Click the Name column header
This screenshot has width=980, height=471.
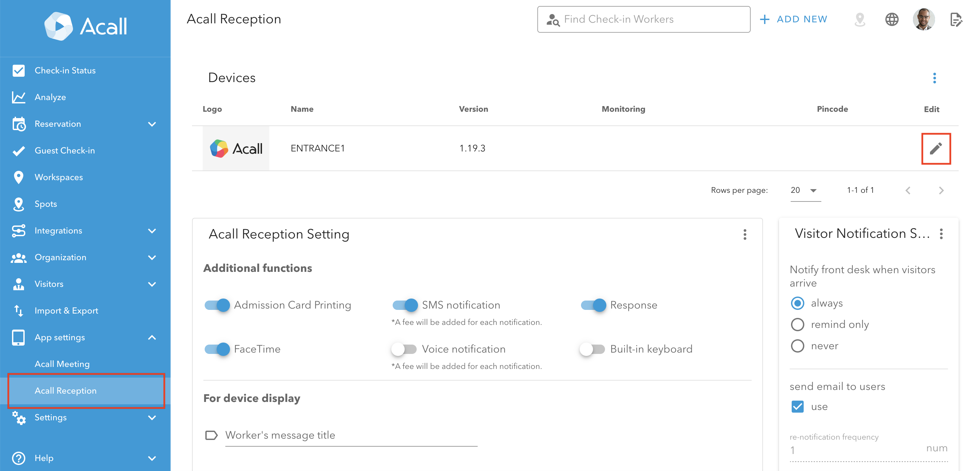coord(302,109)
